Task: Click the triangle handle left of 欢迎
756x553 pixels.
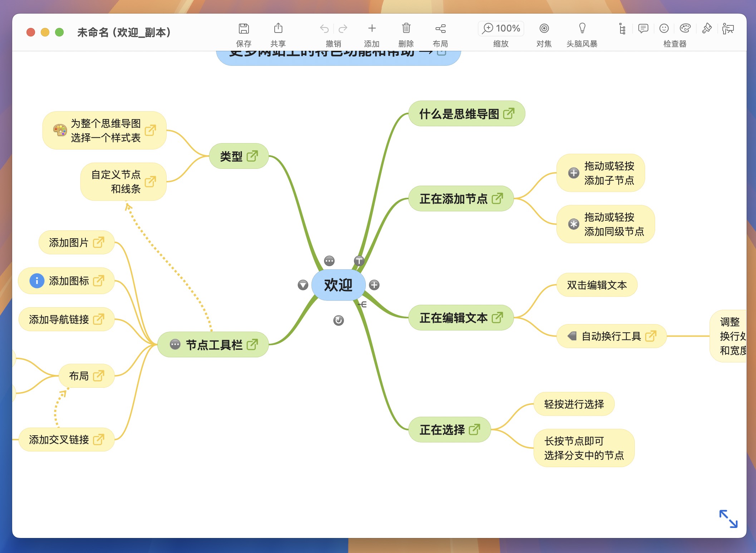Action: coord(303,285)
